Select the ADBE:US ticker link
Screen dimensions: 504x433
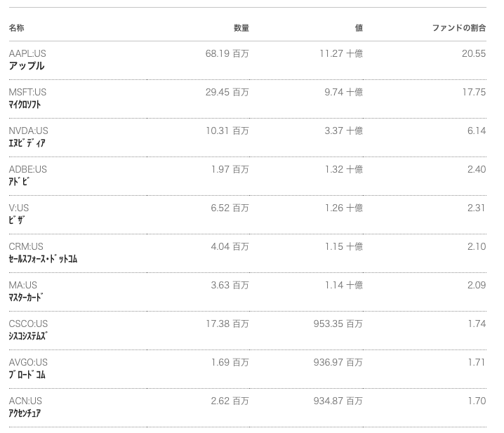(28, 169)
